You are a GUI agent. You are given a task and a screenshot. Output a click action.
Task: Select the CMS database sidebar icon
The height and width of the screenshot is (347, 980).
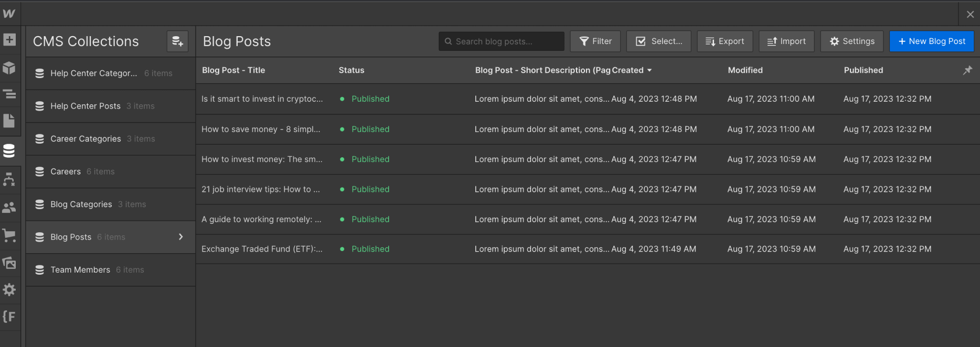coord(9,151)
